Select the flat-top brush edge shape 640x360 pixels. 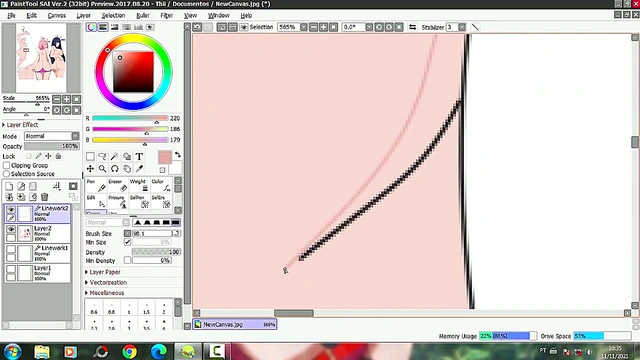[176, 222]
